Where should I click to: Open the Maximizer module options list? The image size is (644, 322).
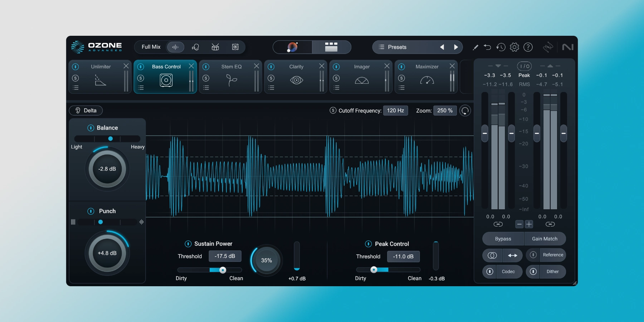pyautogui.click(x=402, y=88)
